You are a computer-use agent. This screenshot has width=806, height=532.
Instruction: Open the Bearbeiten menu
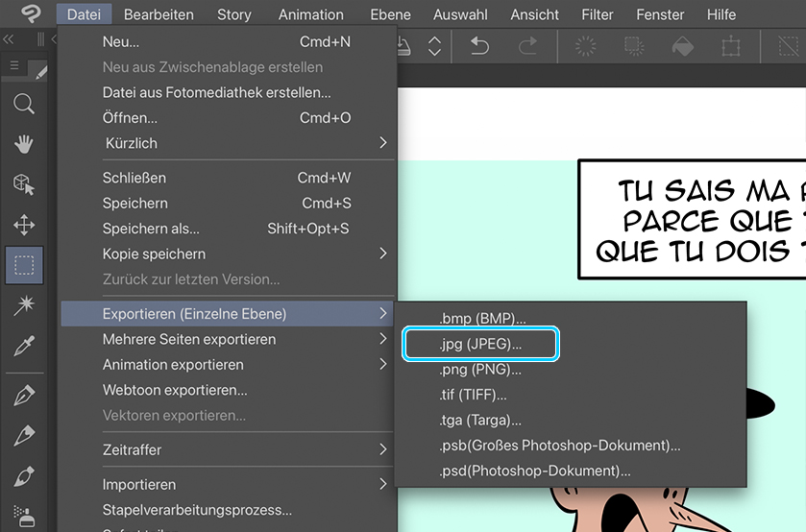pos(159,14)
